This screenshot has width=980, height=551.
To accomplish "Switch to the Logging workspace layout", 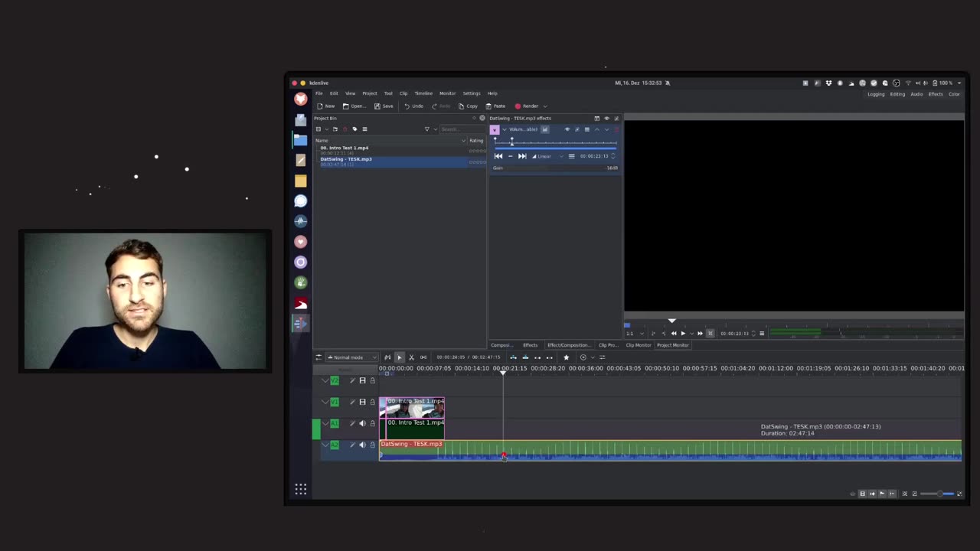I will point(876,94).
